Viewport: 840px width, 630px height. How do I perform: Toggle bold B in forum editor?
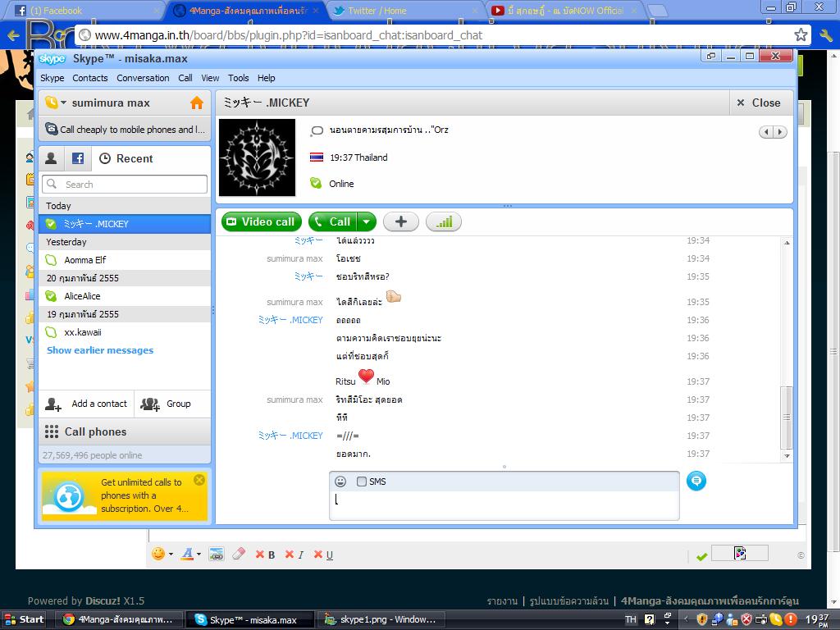(x=265, y=555)
